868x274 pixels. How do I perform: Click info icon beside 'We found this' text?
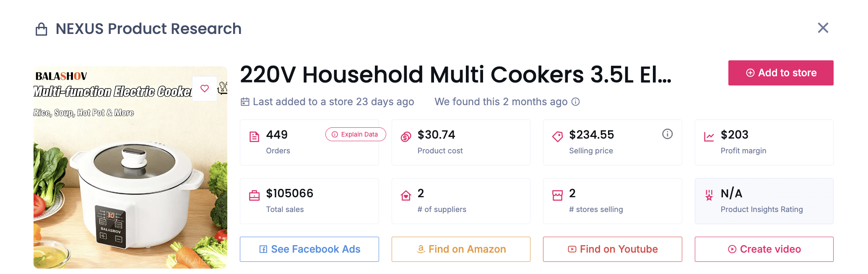click(x=576, y=102)
